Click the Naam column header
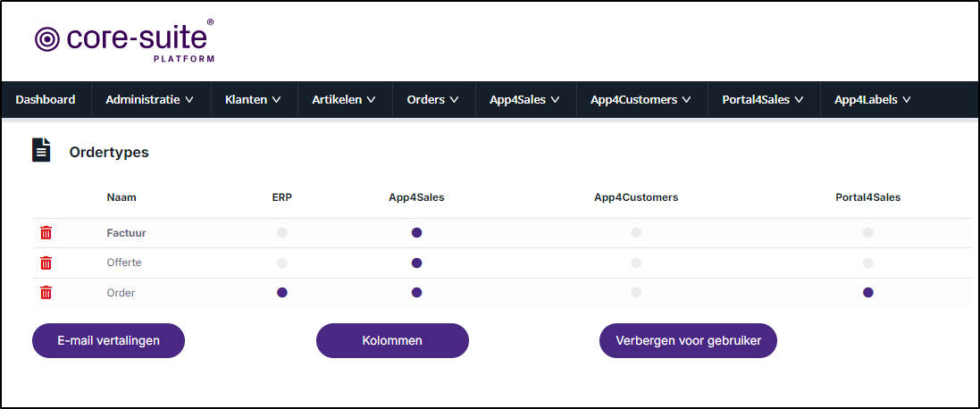The image size is (980, 409). click(121, 197)
